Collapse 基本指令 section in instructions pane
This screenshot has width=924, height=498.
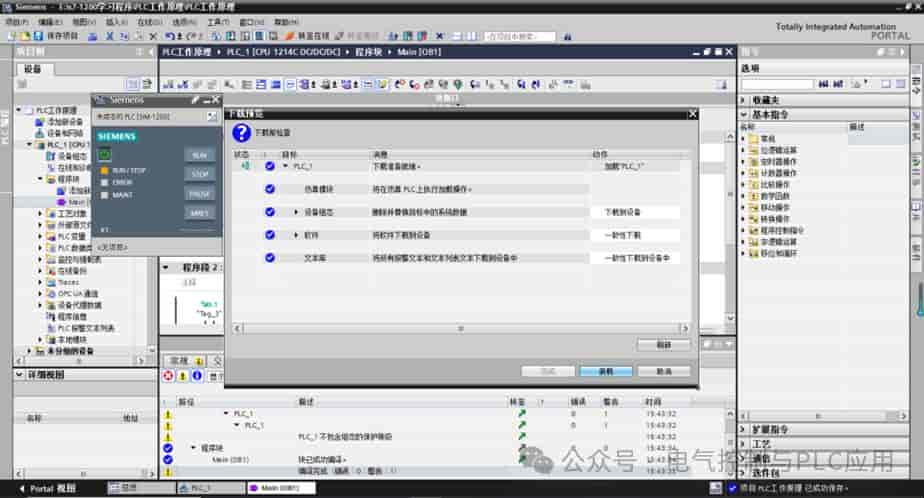pyautogui.click(x=744, y=115)
